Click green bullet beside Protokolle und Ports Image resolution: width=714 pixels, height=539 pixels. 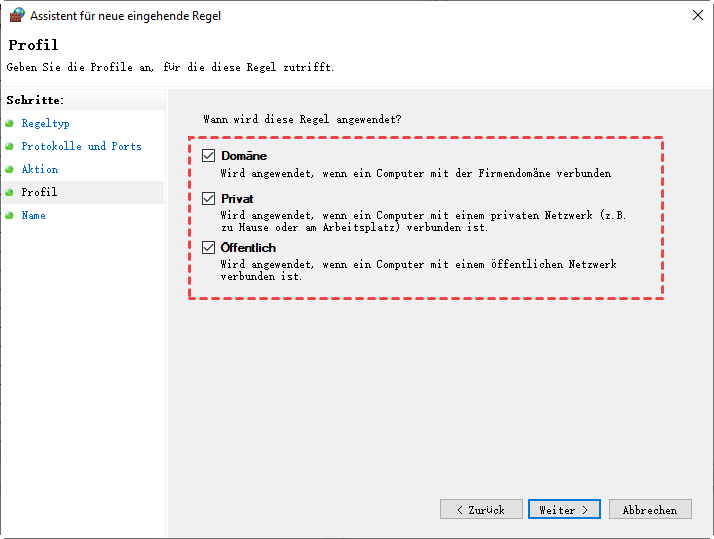tap(10, 146)
